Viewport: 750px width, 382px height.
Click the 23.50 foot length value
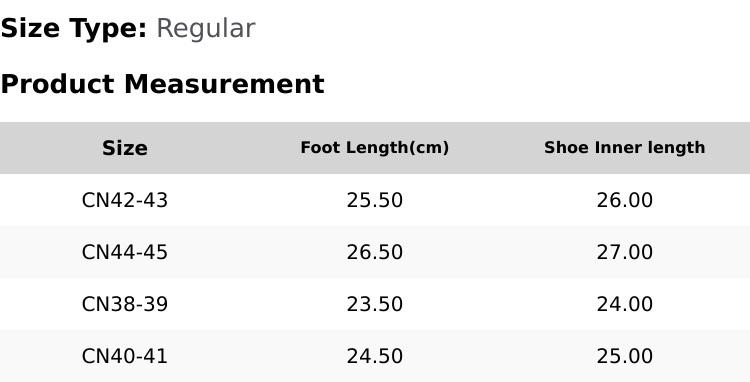coord(375,304)
